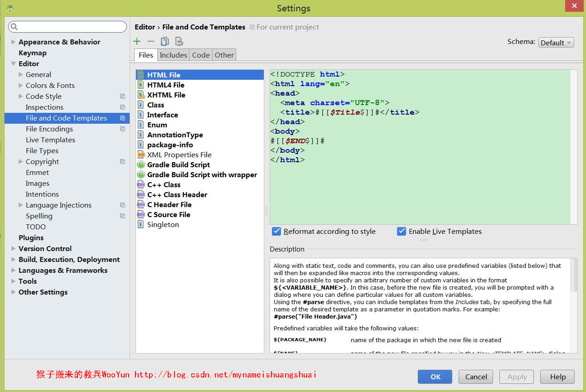Click the Reset to Default toolbar icon
Image resolution: width=586 pixels, height=392 pixels.
(x=179, y=41)
